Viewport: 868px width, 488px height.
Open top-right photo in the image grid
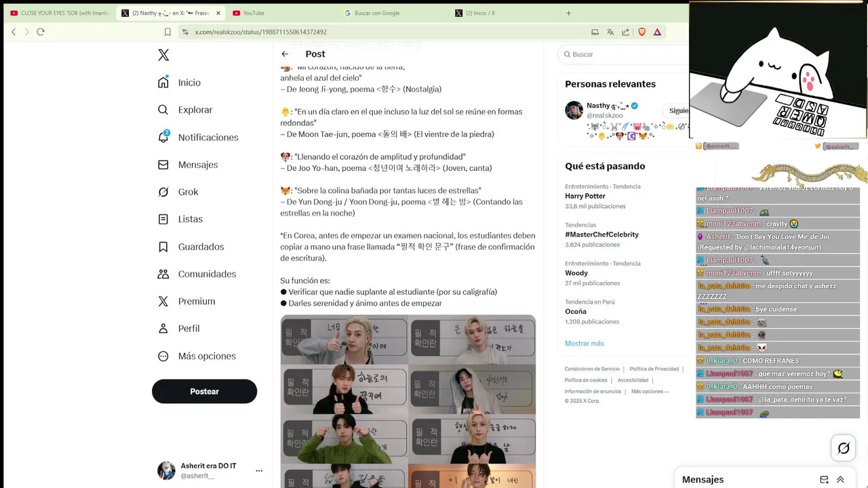coord(473,340)
